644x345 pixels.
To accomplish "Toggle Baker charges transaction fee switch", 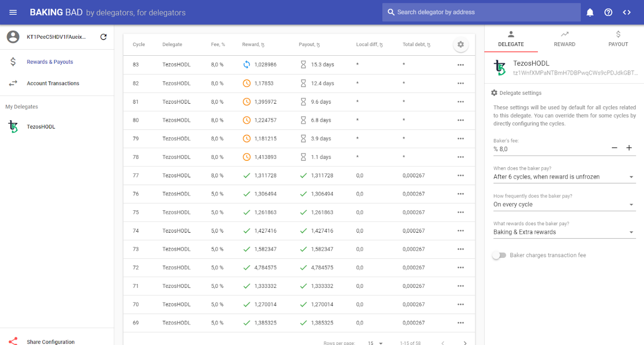I will pyautogui.click(x=499, y=255).
